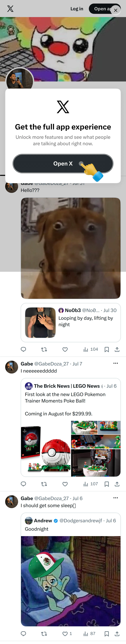Like the Hello??? tweet
The width and height of the screenshot is (126, 644).
[x=65, y=349]
